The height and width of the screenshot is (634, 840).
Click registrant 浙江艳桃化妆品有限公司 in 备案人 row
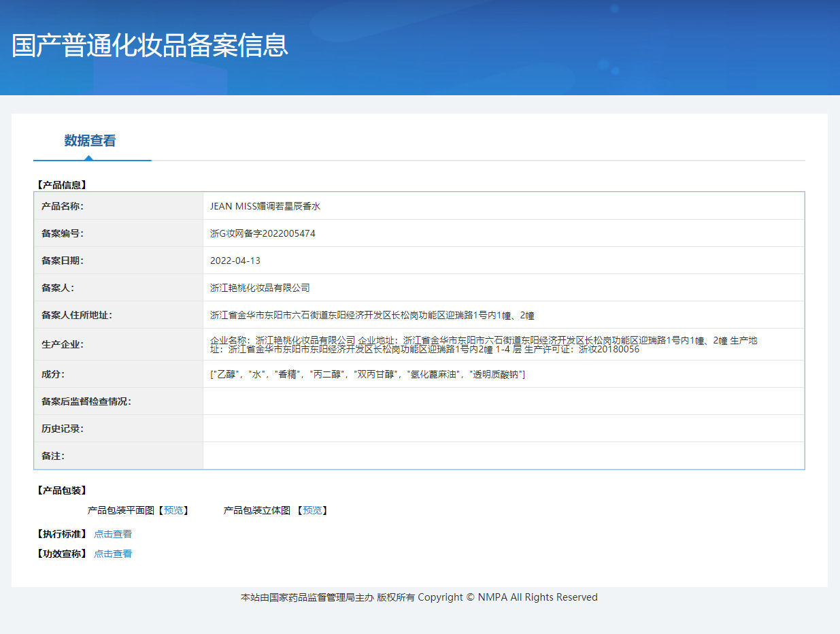(260, 288)
